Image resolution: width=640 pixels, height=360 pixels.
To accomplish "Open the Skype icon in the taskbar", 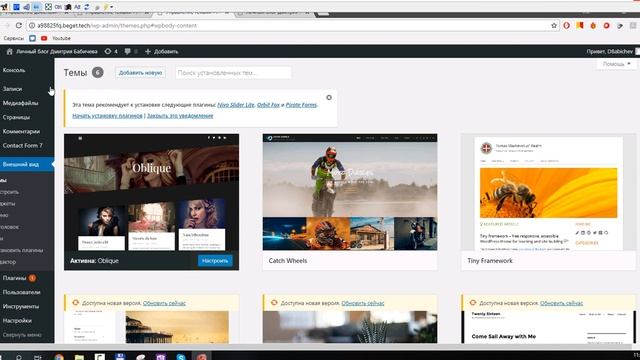I will point(181,357).
